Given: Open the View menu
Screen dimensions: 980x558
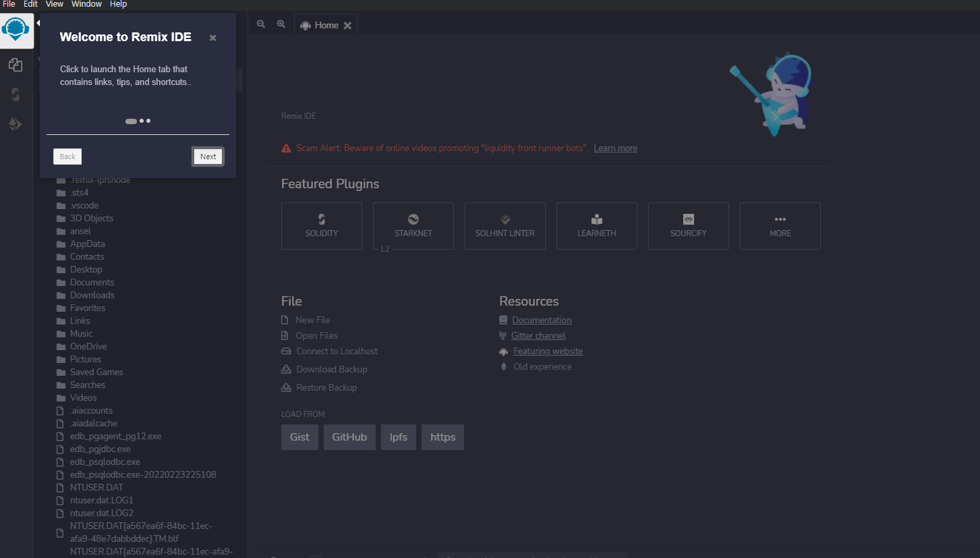Looking at the screenshot, I should [x=55, y=4].
